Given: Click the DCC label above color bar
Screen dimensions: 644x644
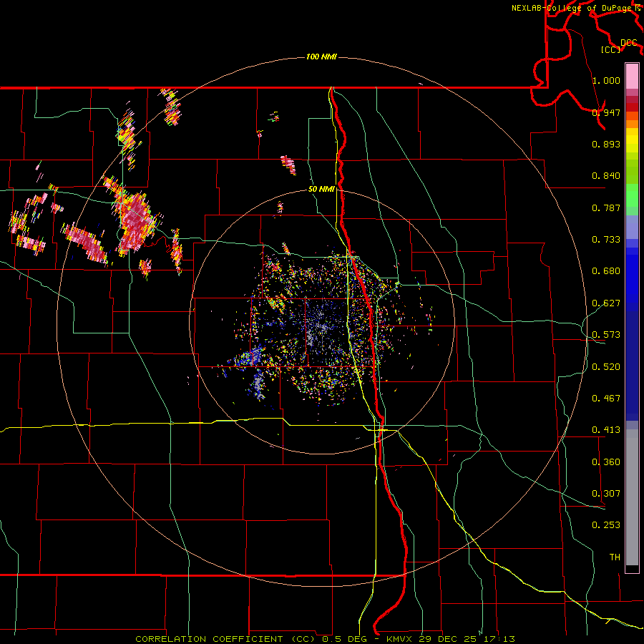Looking at the screenshot, I should [628, 43].
